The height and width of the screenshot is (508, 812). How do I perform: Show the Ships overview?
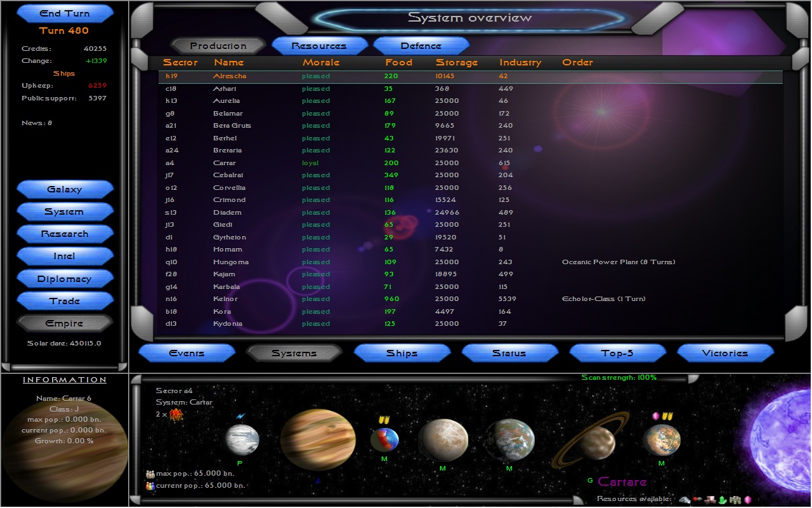click(402, 353)
